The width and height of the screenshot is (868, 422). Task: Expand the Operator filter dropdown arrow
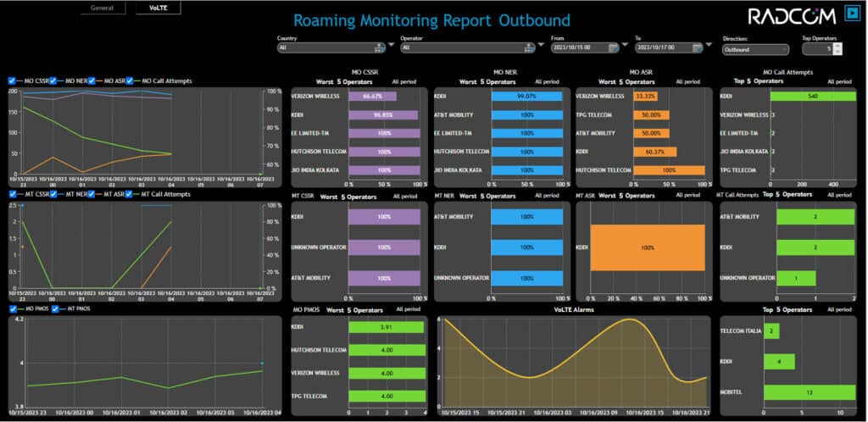(542, 45)
